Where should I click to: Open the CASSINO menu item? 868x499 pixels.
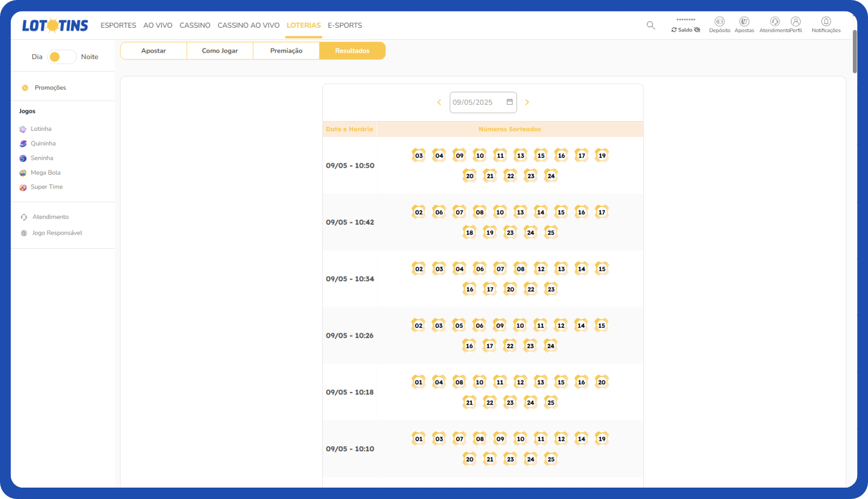pos(195,26)
